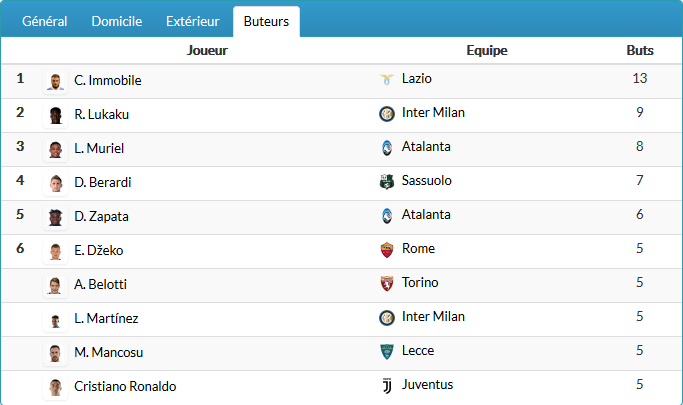
Task: Click the Inter Milan team name next to L. Martínez
Action: (433, 317)
